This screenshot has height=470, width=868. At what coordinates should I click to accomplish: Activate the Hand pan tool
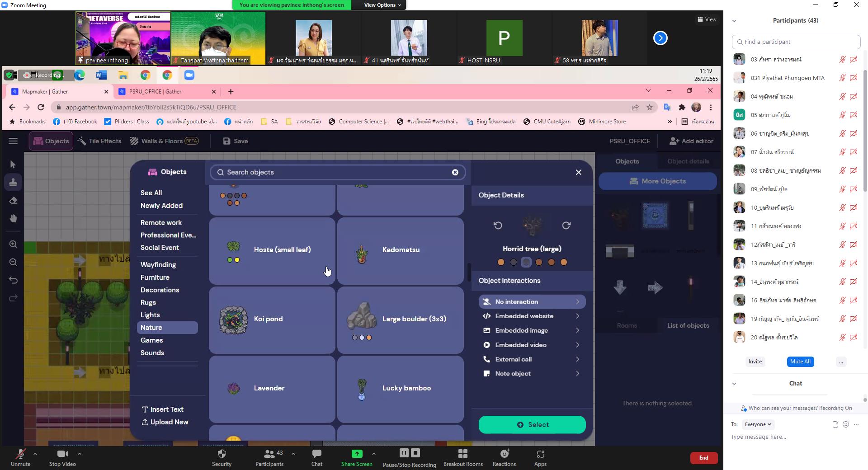click(x=13, y=218)
